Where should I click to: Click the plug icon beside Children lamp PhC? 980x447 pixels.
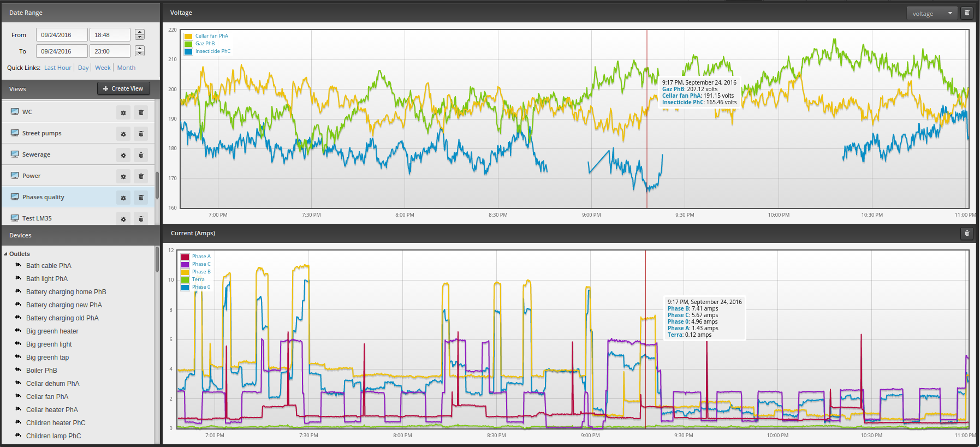[x=18, y=436]
